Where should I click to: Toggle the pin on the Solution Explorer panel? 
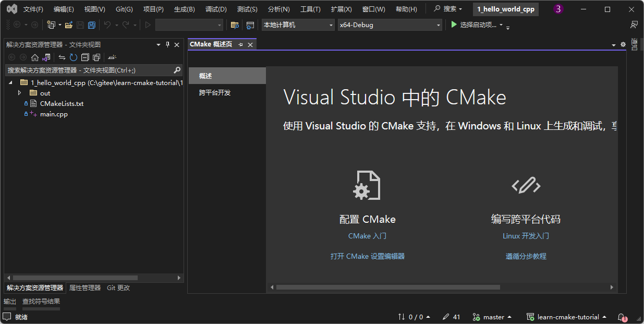[x=167, y=44]
